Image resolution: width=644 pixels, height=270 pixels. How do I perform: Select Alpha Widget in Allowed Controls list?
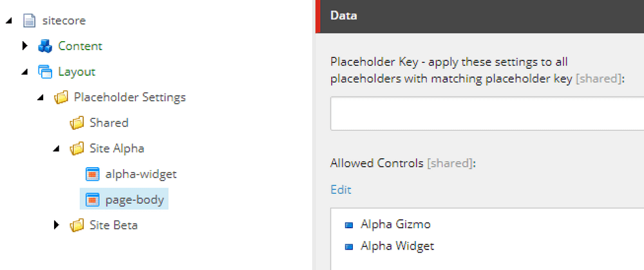[x=397, y=246]
